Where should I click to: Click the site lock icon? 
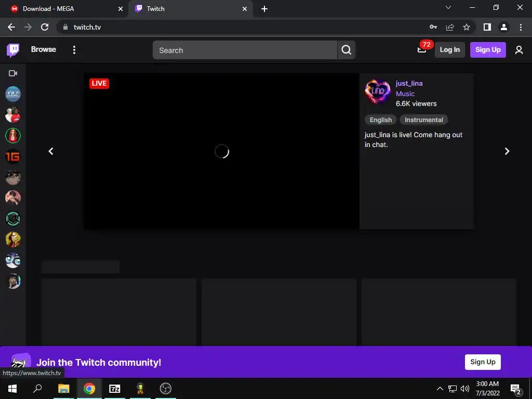65,27
